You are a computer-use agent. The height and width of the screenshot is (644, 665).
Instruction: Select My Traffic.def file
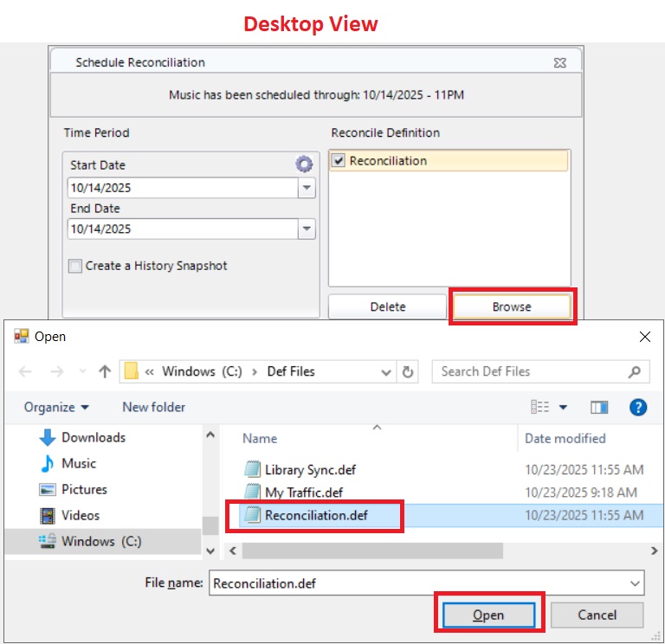304,493
